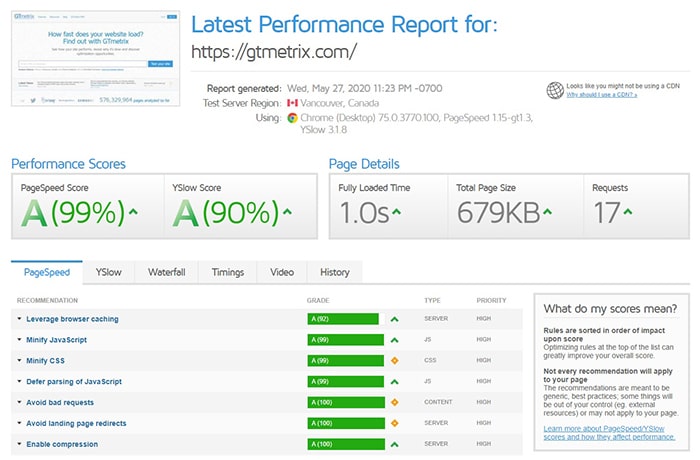The height and width of the screenshot is (460, 700).
Task: Click the PageSpeed Score up arrow
Action: tap(133, 212)
